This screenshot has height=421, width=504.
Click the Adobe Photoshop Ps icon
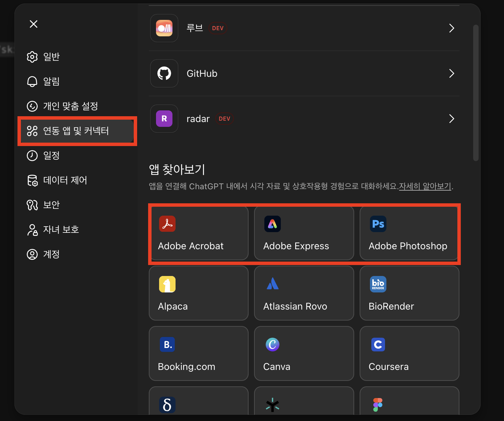click(378, 224)
